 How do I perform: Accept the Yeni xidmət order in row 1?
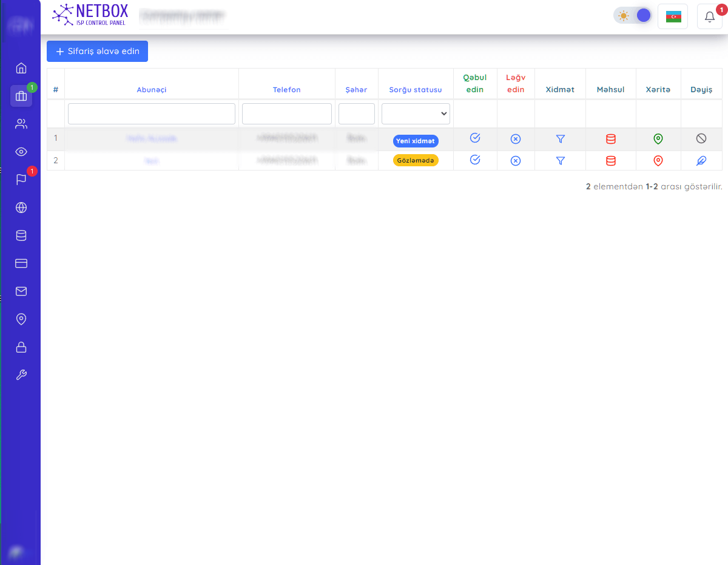[x=475, y=138]
